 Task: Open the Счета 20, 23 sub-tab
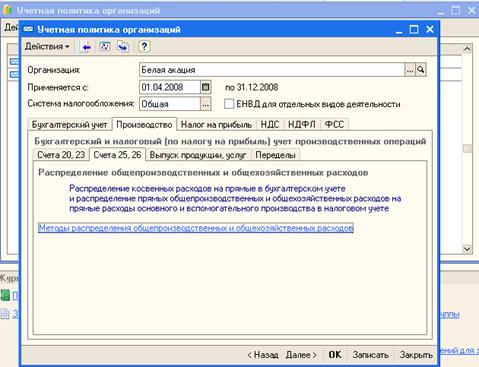(x=61, y=155)
